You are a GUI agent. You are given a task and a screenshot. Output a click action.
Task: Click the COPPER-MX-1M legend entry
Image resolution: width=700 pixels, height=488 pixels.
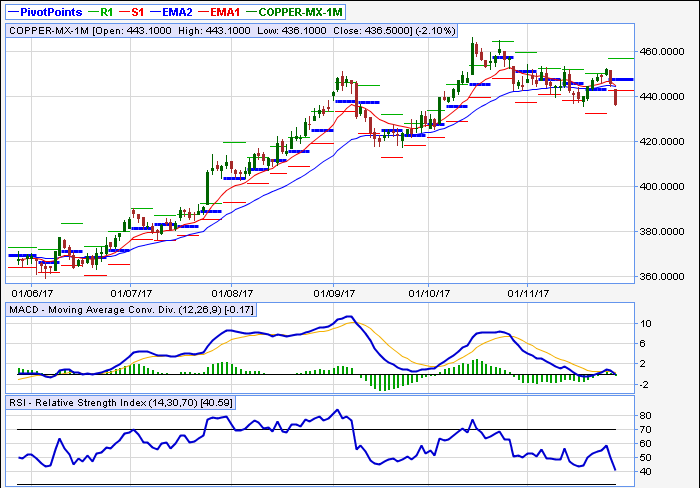(295, 12)
